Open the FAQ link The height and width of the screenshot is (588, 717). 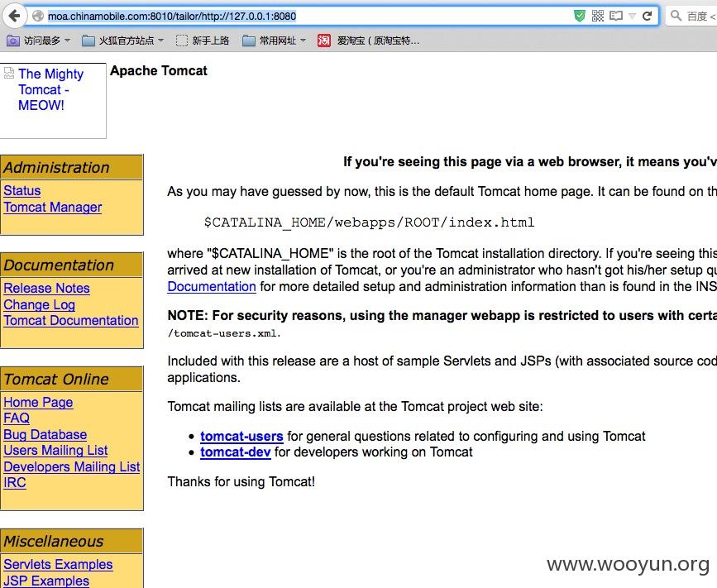[17, 418]
